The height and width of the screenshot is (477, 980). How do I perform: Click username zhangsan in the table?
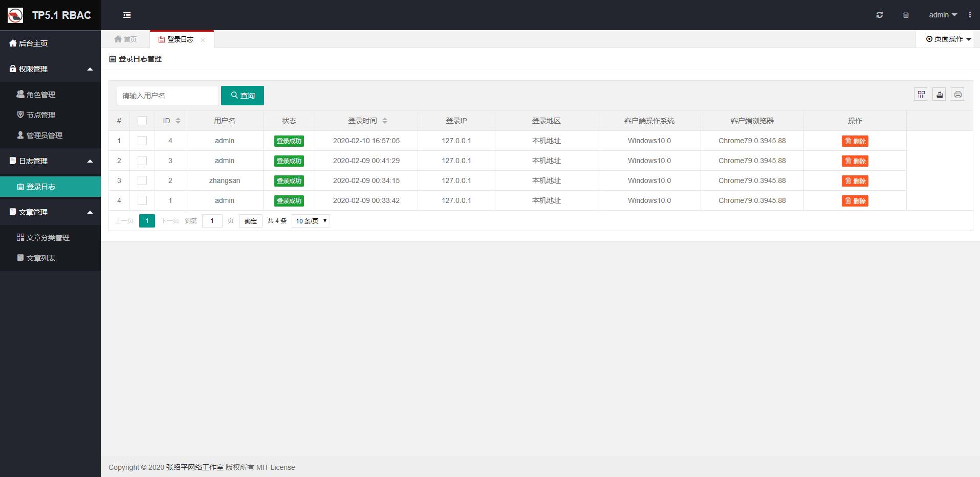225,180
